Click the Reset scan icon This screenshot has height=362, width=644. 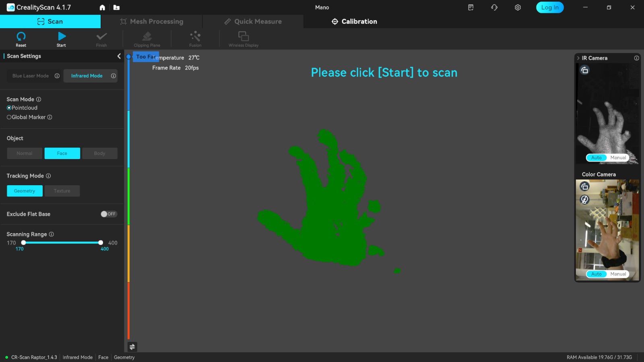pos(21,37)
